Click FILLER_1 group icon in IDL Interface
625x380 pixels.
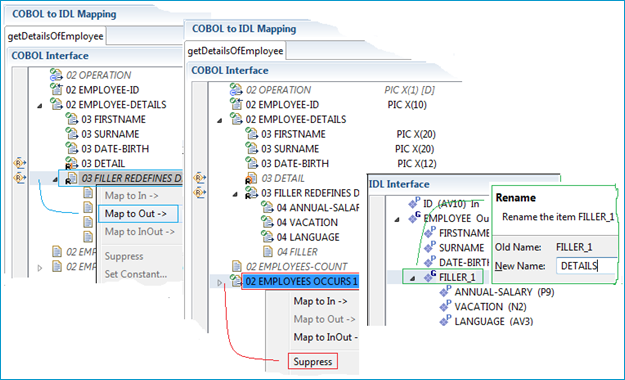pos(430,276)
